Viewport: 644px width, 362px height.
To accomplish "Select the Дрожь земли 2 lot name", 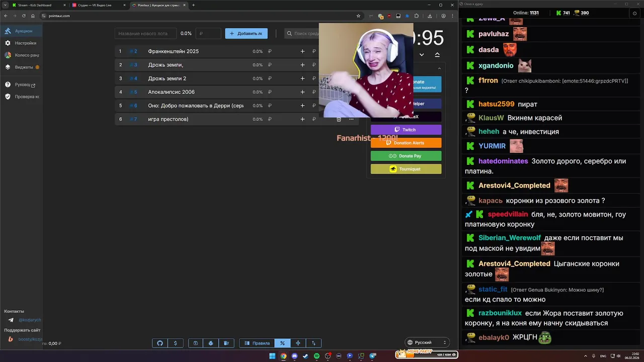I will pos(167,78).
